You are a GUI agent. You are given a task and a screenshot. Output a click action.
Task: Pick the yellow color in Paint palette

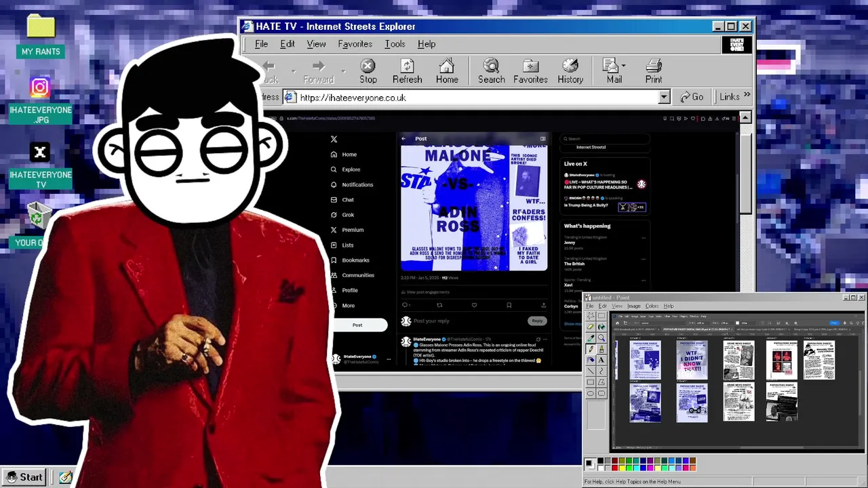pyautogui.click(x=622, y=468)
